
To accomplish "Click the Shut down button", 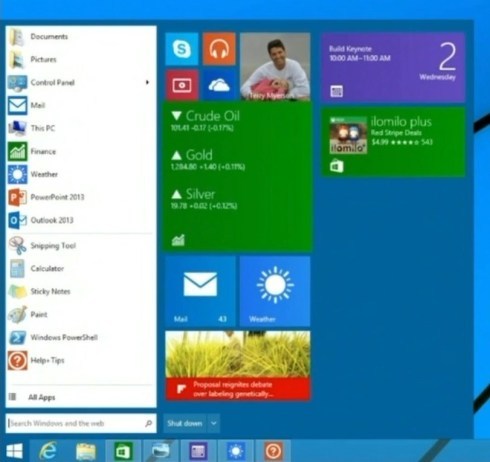I will [x=185, y=423].
